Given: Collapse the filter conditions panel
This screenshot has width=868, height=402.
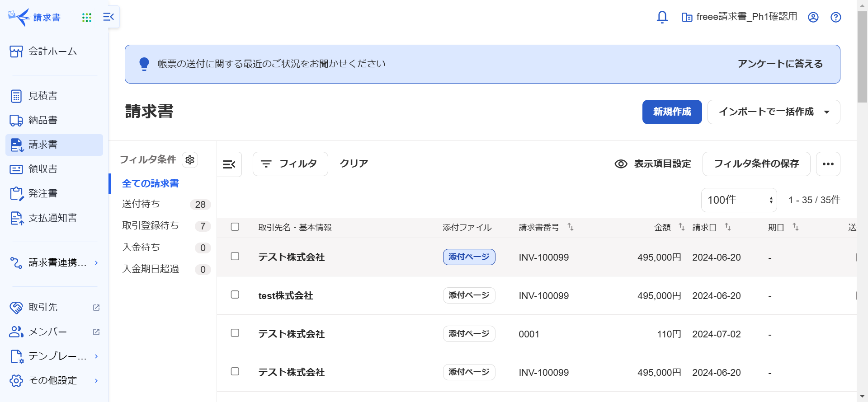Looking at the screenshot, I should tap(229, 164).
